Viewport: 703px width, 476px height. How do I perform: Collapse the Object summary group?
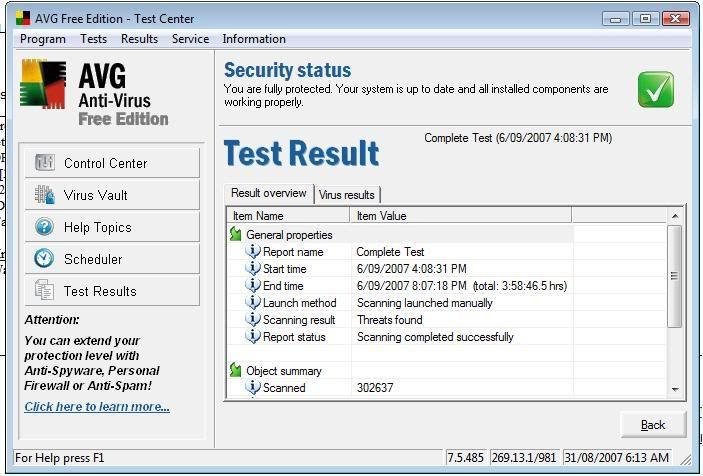coord(236,371)
